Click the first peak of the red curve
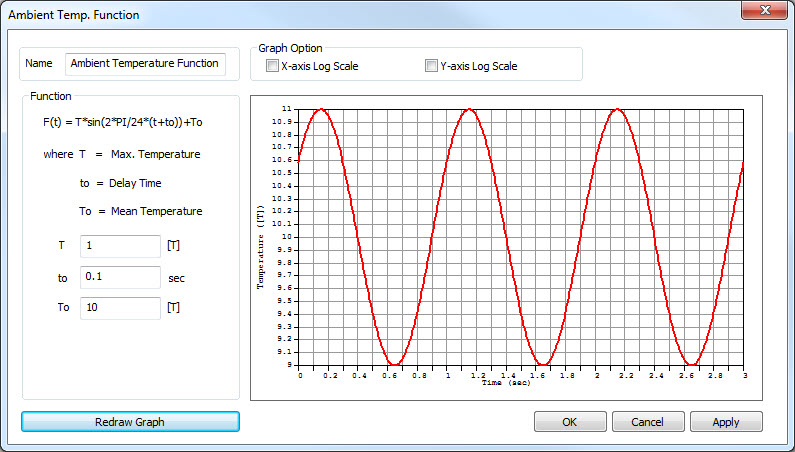This screenshot has height=452, width=795. point(321,109)
